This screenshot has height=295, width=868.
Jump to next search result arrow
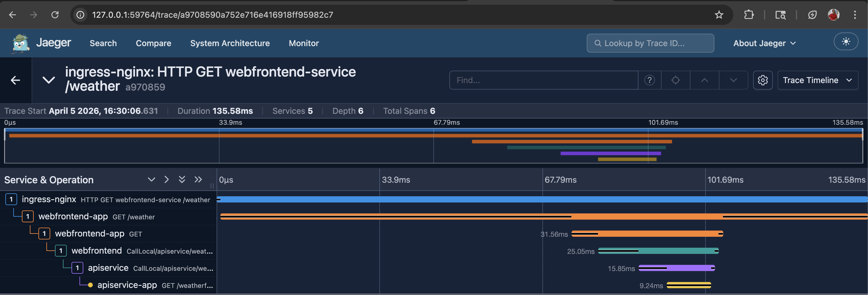pyautogui.click(x=733, y=80)
